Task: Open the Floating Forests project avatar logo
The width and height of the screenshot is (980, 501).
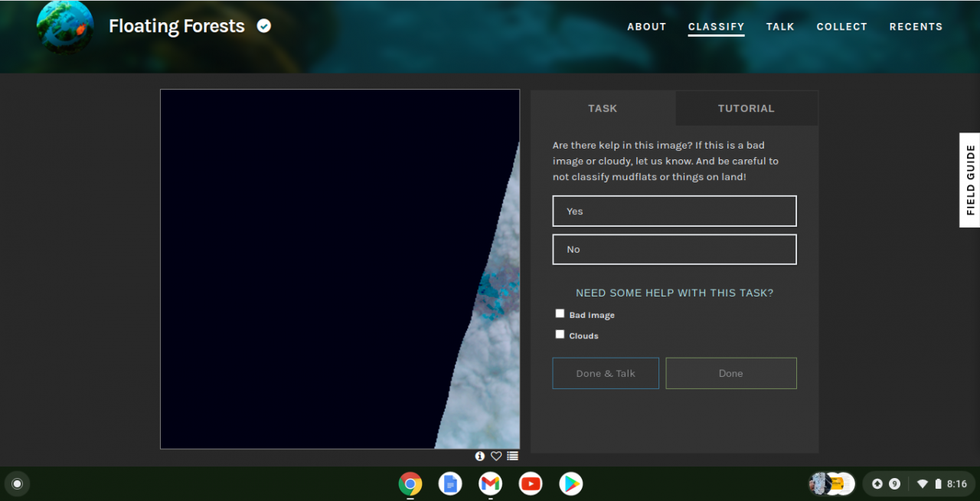Action: [x=65, y=27]
